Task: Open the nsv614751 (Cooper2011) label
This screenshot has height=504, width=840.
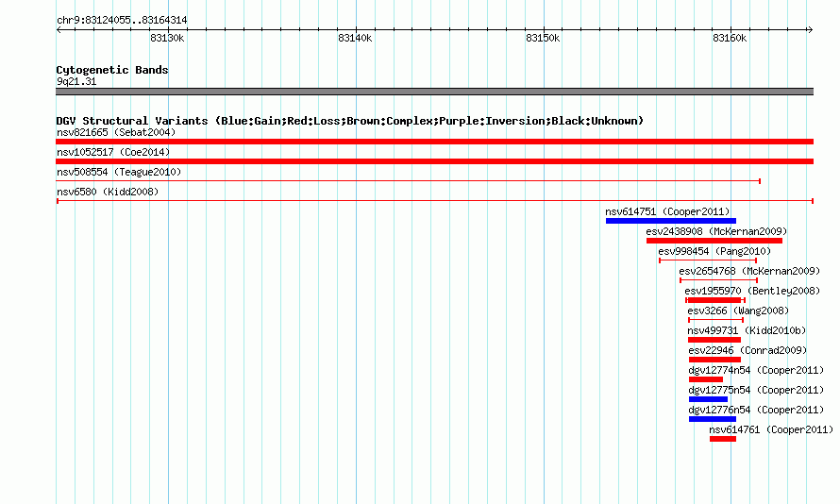Action: [x=667, y=211]
